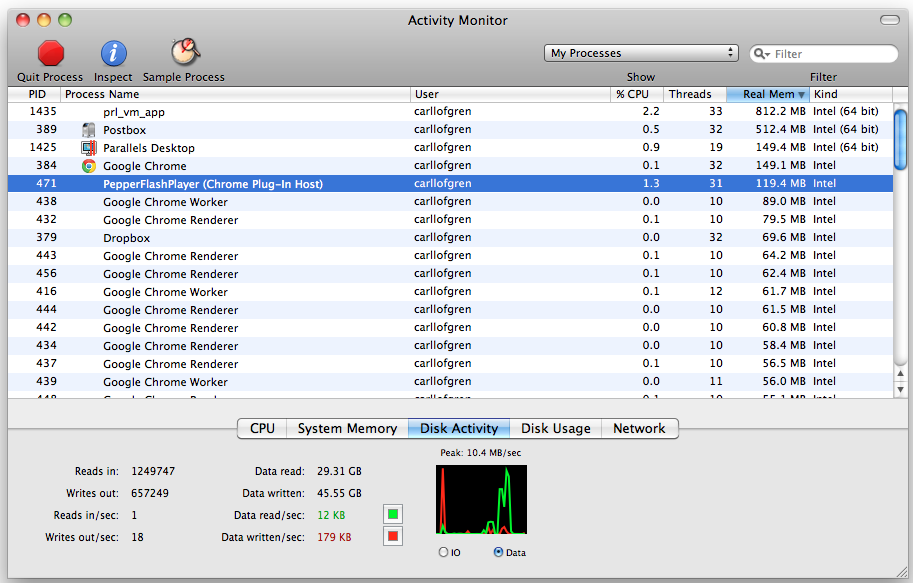Click the scrollbar down arrow
This screenshot has width=913, height=583.
point(900,390)
